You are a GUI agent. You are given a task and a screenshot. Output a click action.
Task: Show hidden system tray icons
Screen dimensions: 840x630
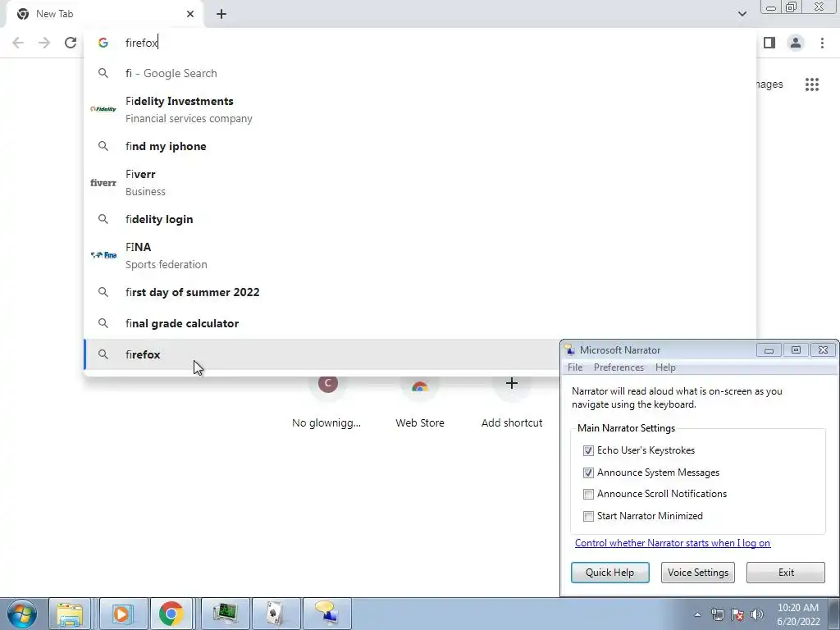click(x=697, y=615)
